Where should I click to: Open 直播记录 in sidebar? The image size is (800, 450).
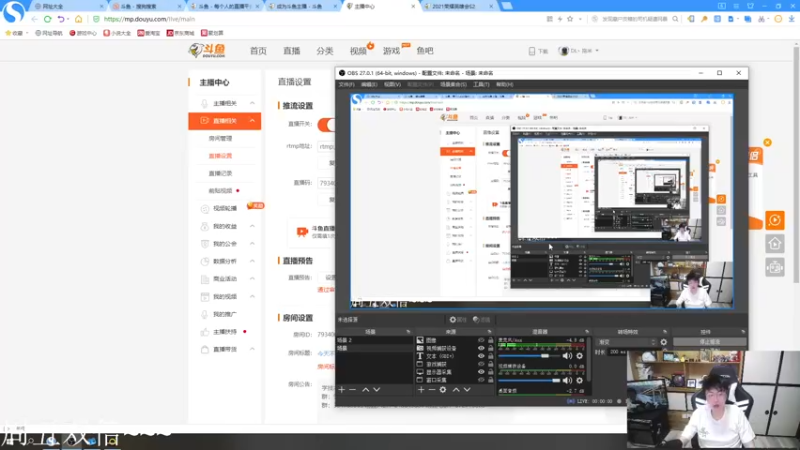(220, 173)
